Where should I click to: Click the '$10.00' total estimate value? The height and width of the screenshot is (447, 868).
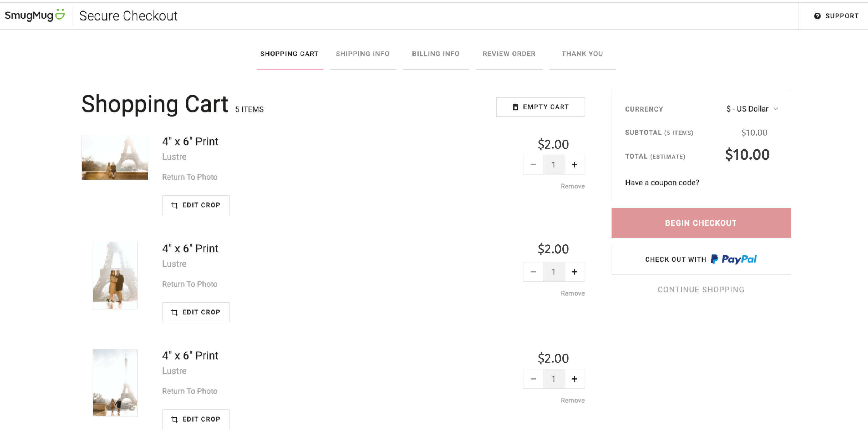[747, 155]
